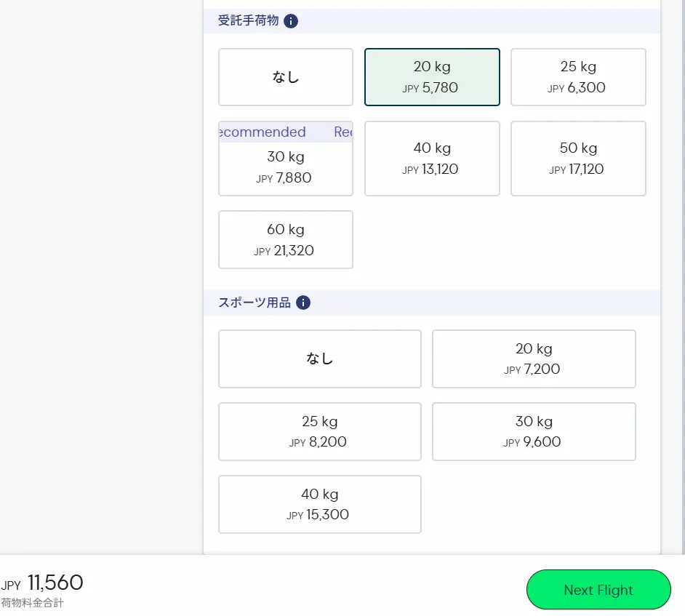The image size is (685, 616).
Task: Choose 20 kg sports equipment JPY 7,200
Action: [x=534, y=359]
